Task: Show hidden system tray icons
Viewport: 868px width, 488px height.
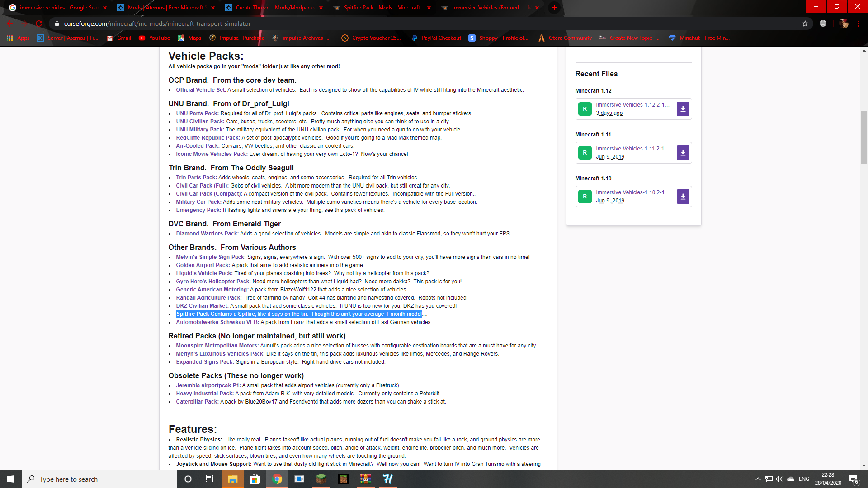Action: [758, 479]
